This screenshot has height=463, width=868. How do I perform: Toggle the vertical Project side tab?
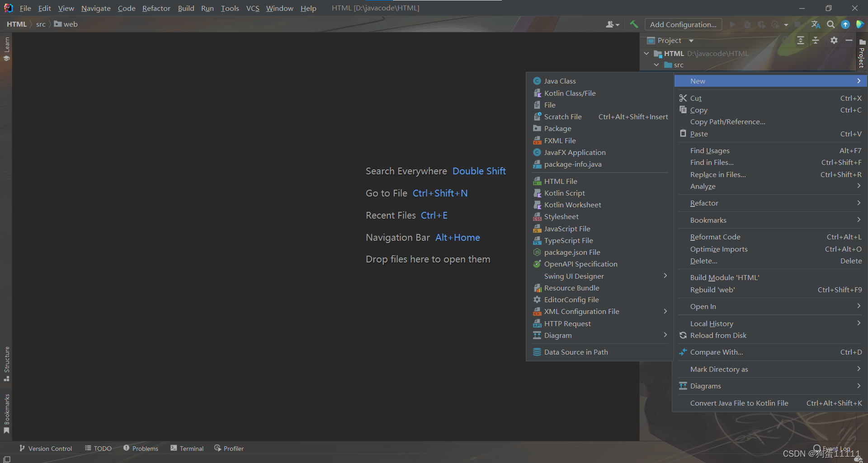[x=862, y=53]
